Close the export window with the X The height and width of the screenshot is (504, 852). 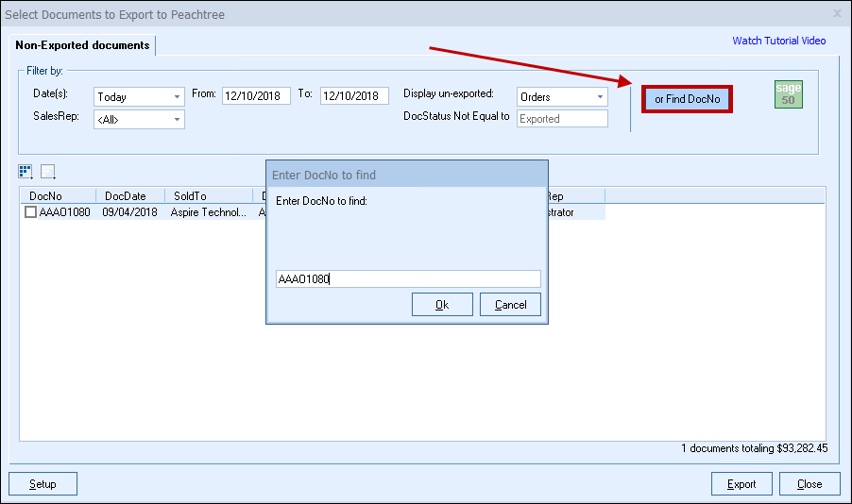pyautogui.click(x=837, y=14)
